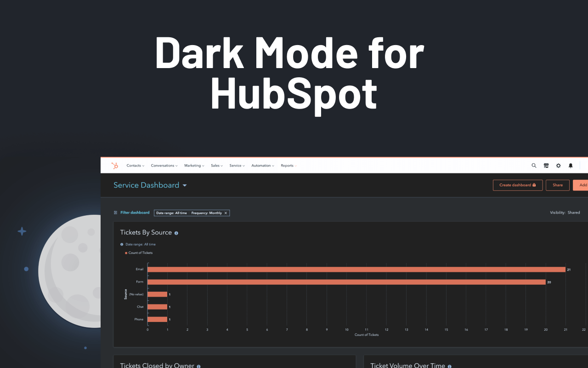Click the Ticket Volume Over Time title
Viewport: 588px width, 368px height.
[407, 365]
